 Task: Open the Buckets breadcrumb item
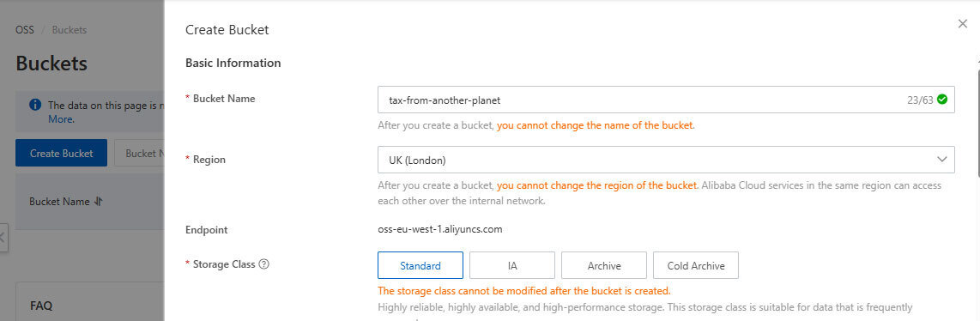coord(70,30)
